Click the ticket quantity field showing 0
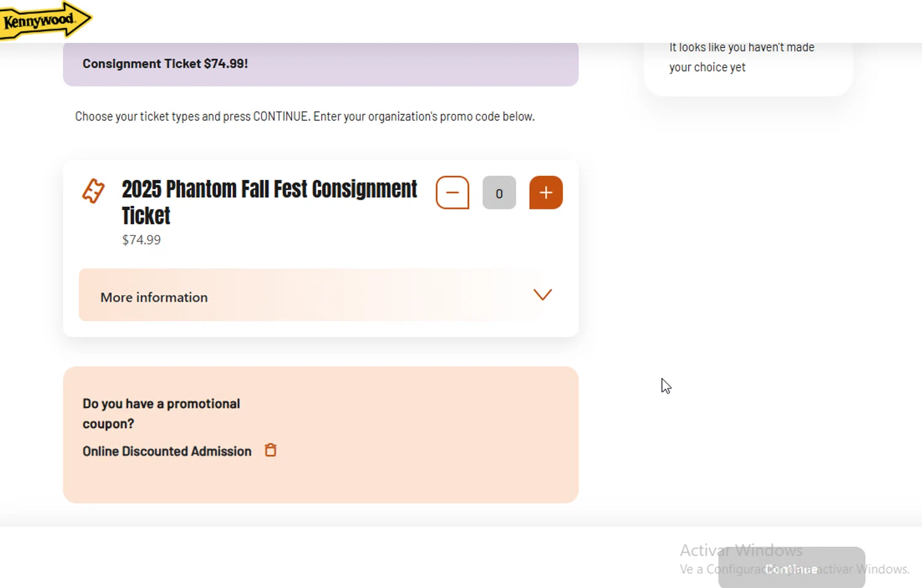922x588 pixels. point(499,193)
